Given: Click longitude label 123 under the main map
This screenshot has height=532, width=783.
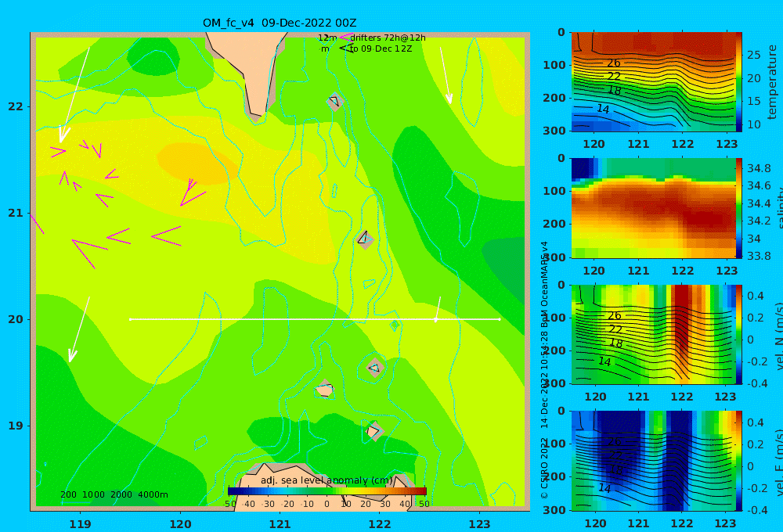Looking at the screenshot, I should 479,524.
